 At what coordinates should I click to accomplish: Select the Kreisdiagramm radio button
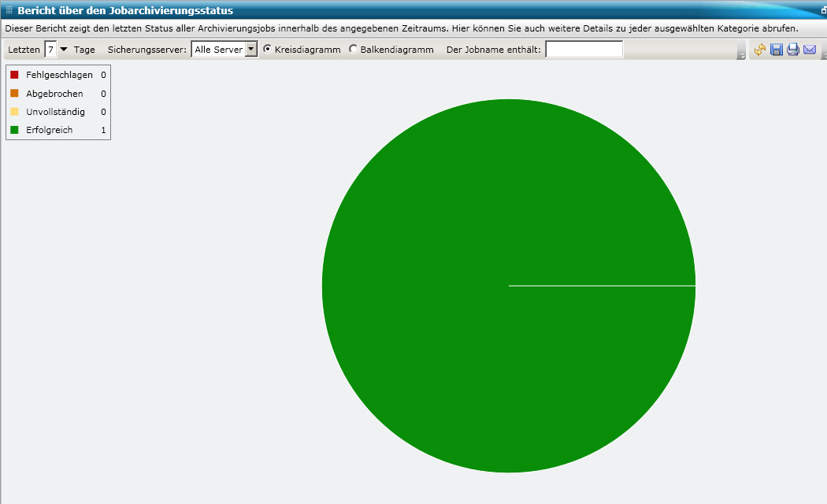(x=268, y=49)
